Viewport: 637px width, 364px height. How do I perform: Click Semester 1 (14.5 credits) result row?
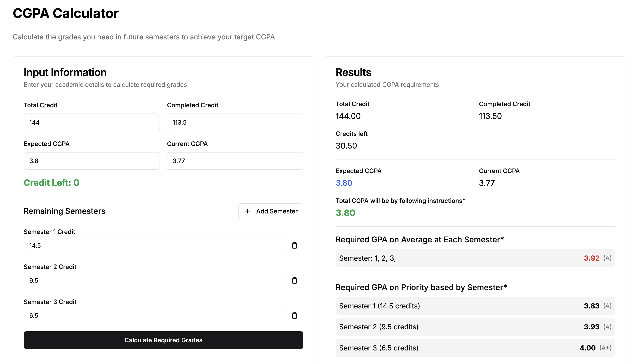pos(475,306)
